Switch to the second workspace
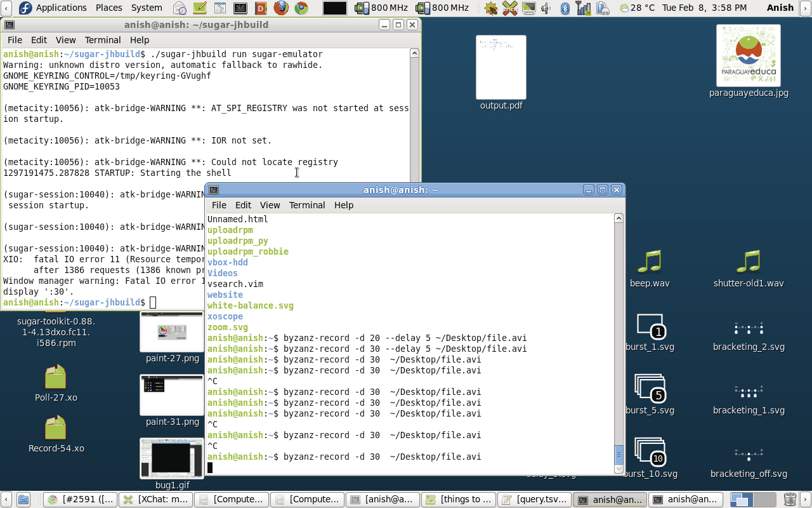Screen dimensions: 812x508 (x=764, y=500)
